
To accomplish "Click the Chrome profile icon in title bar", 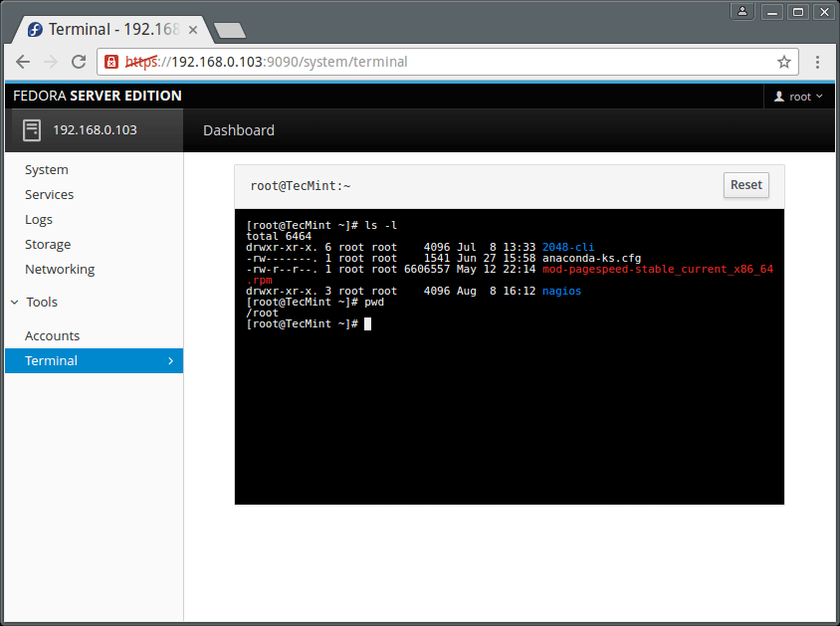I will point(742,12).
